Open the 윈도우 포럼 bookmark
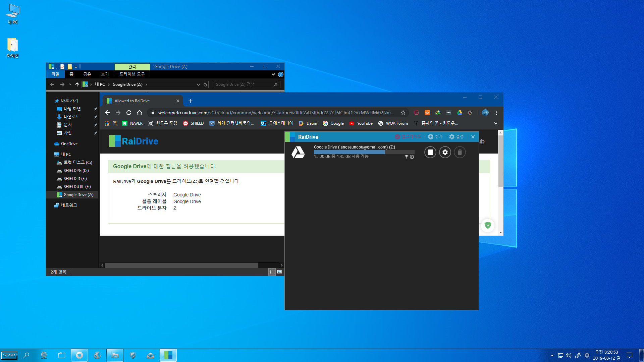This screenshot has width=644, height=362. click(162, 123)
